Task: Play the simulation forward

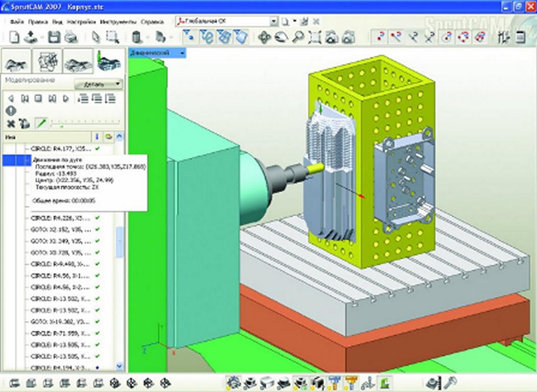Action: point(66,99)
